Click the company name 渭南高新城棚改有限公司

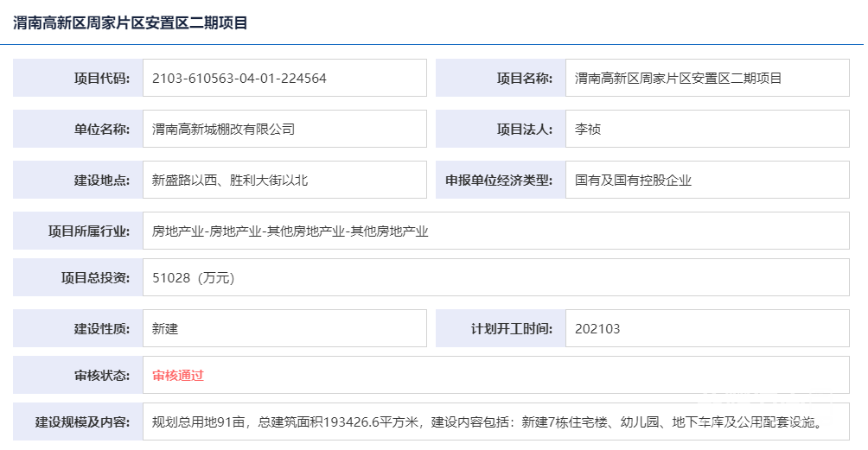coord(223,130)
